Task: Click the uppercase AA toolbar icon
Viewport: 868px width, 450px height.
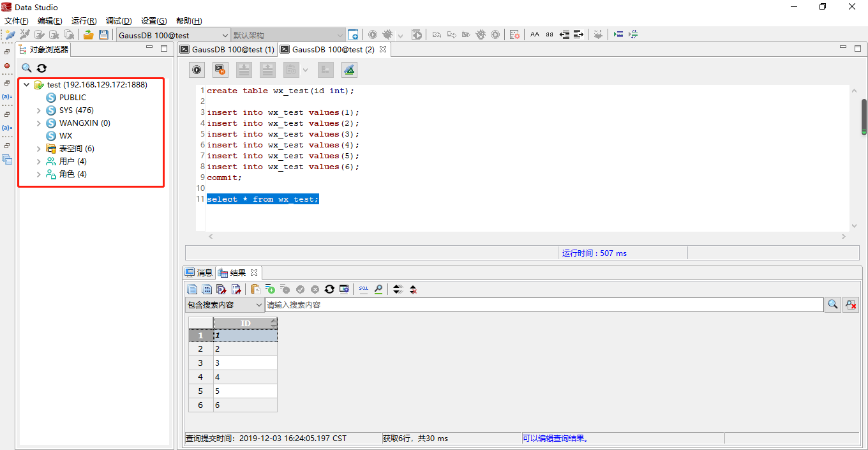Action: [535, 34]
